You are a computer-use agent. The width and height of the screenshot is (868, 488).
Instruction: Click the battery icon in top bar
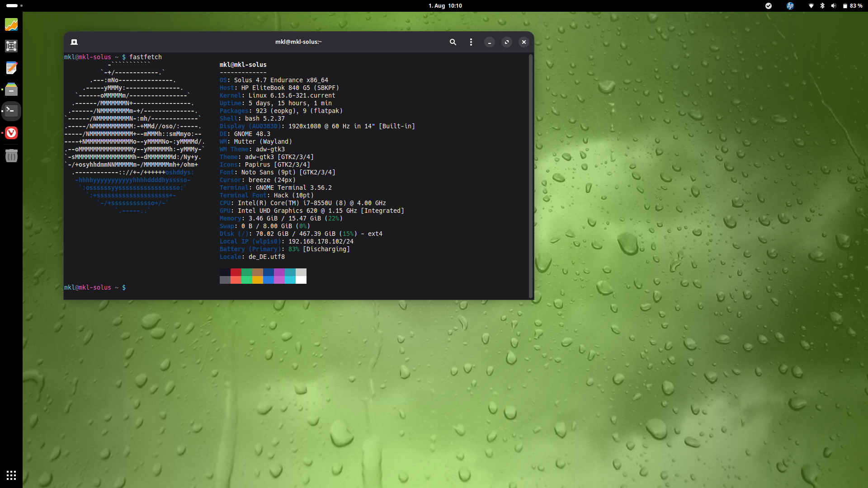844,6
